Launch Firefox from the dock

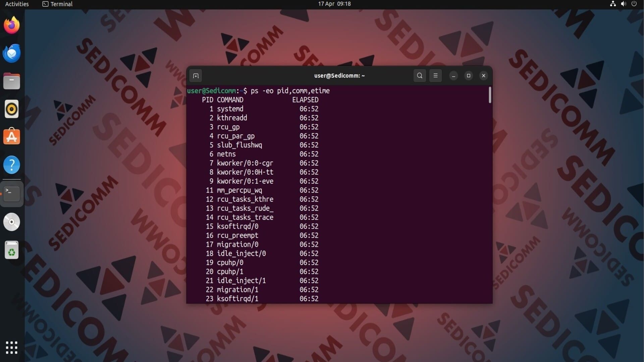coord(12,25)
